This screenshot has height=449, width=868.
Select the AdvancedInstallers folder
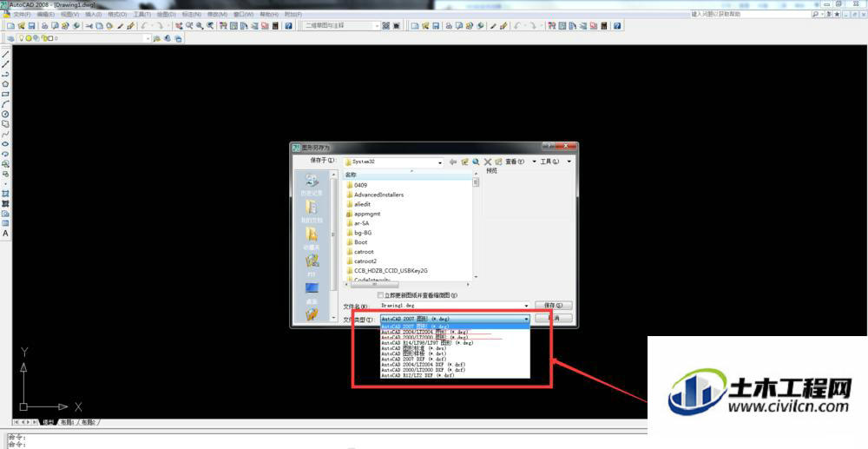coord(378,195)
